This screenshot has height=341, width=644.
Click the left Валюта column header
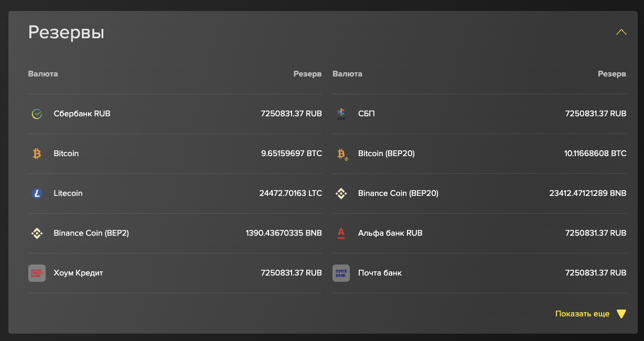[x=43, y=74]
